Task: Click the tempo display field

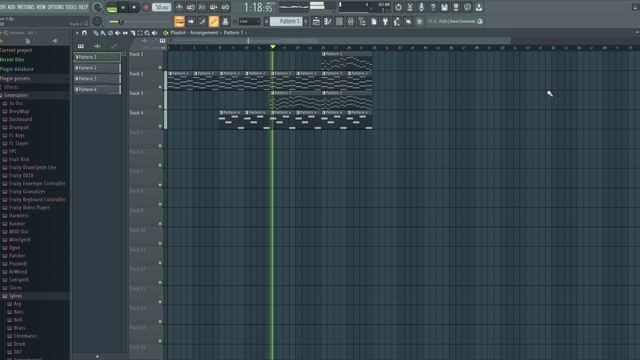Action: point(162,7)
